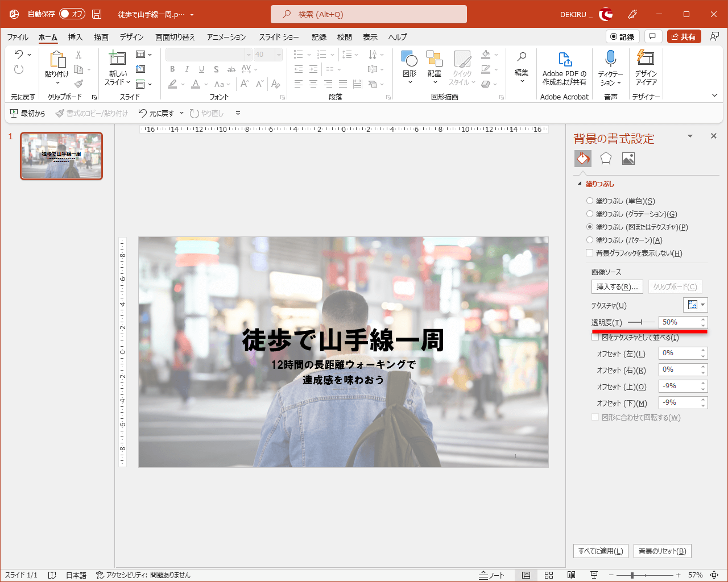728x582 pixels.
Task: Open the Effects pentagon tab
Action: [606, 159]
